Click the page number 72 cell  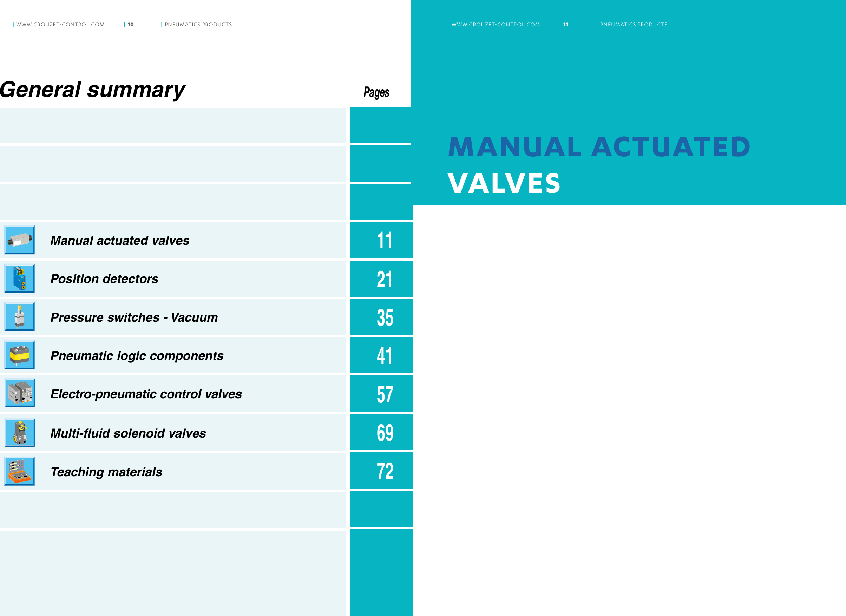pos(385,471)
